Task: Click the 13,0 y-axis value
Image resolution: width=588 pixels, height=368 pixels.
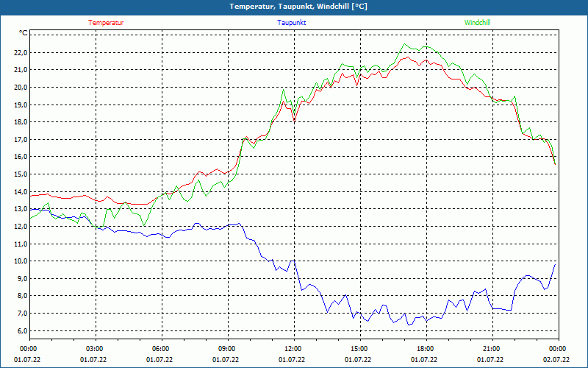Action: [21, 209]
